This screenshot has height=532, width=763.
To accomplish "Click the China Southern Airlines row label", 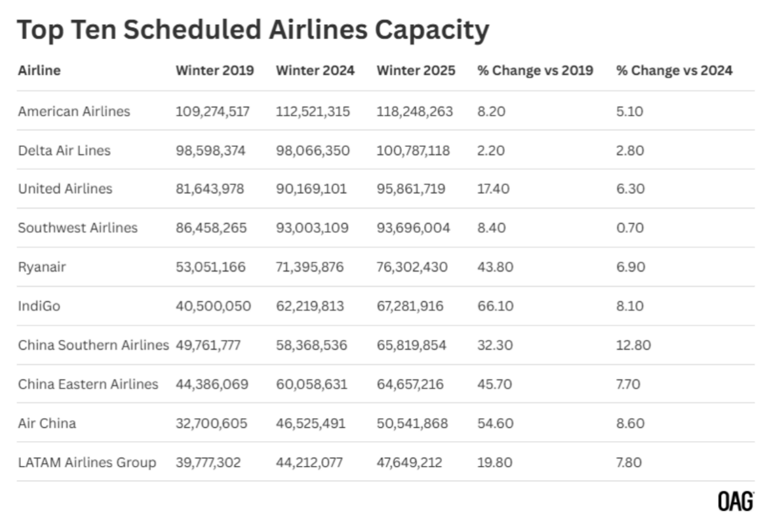I will coord(93,346).
